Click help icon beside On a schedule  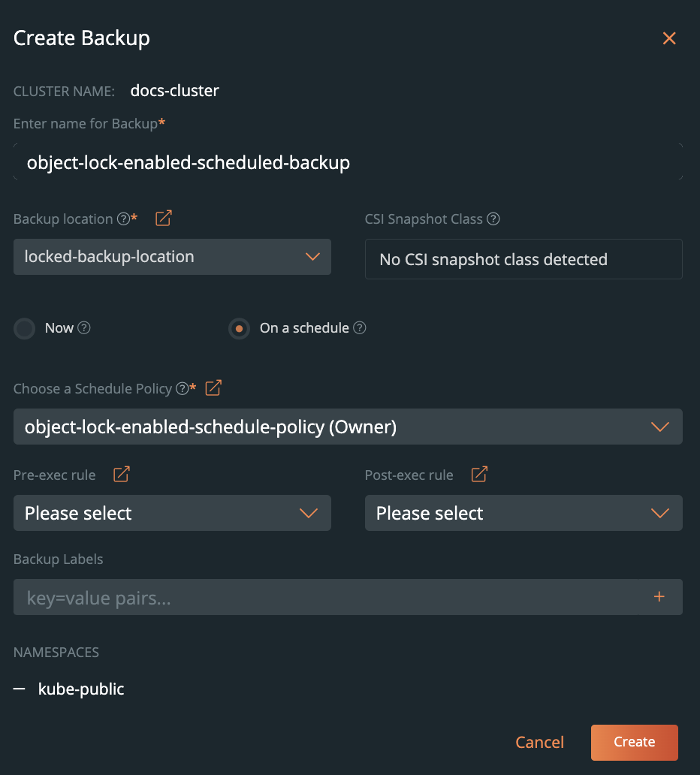tap(360, 328)
